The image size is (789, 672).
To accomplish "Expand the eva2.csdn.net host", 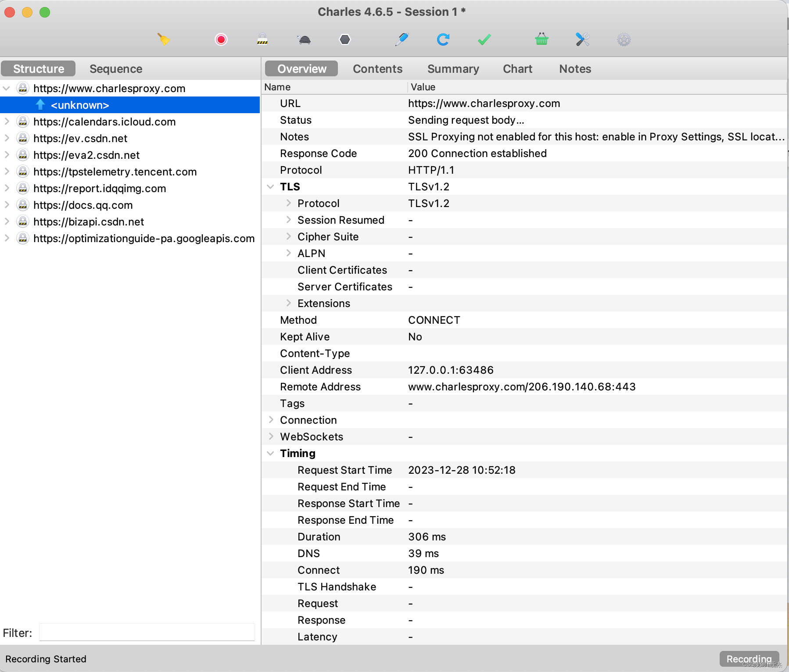I will [7, 155].
